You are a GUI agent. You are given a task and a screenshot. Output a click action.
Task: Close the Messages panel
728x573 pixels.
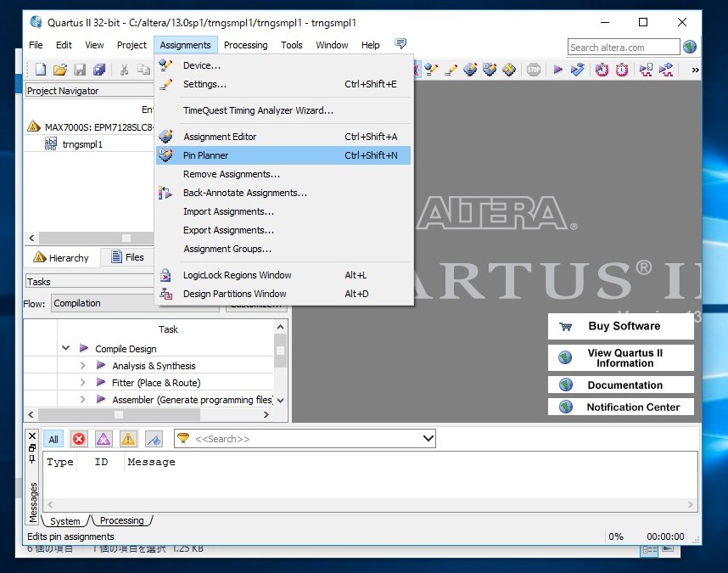32,436
